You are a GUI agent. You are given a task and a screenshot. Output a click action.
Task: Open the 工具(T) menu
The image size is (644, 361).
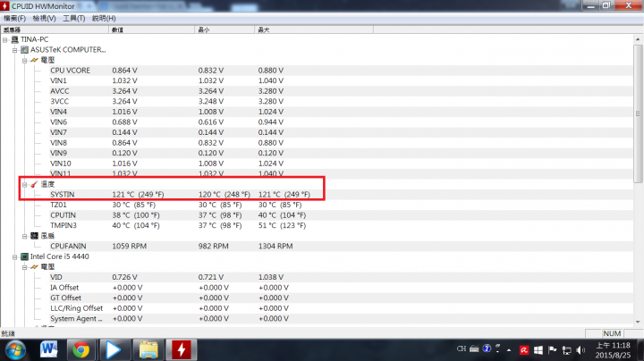point(73,19)
